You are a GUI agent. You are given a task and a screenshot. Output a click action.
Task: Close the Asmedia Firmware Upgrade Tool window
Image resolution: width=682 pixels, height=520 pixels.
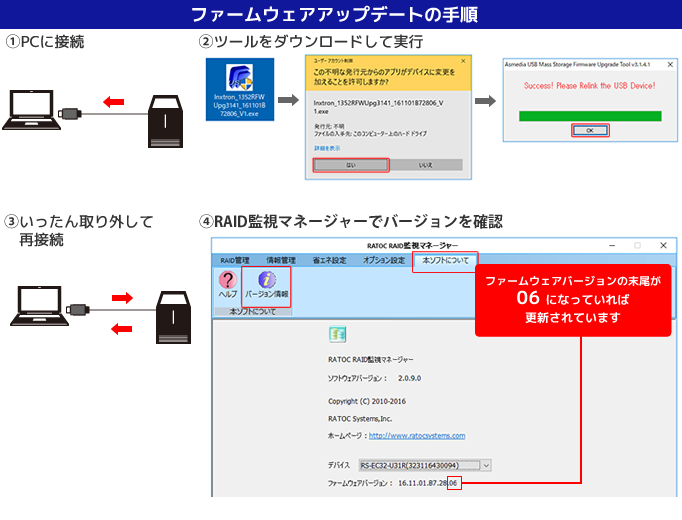(x=670, y=64)
